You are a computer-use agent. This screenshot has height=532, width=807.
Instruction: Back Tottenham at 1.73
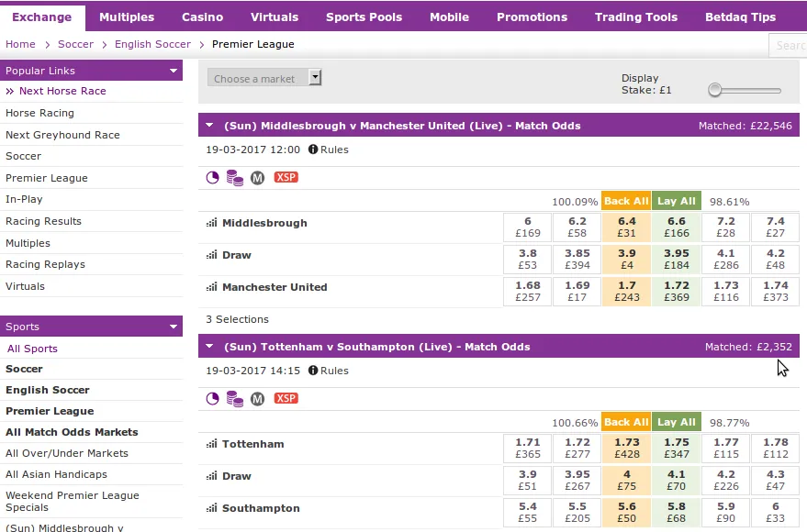(626, 449)
